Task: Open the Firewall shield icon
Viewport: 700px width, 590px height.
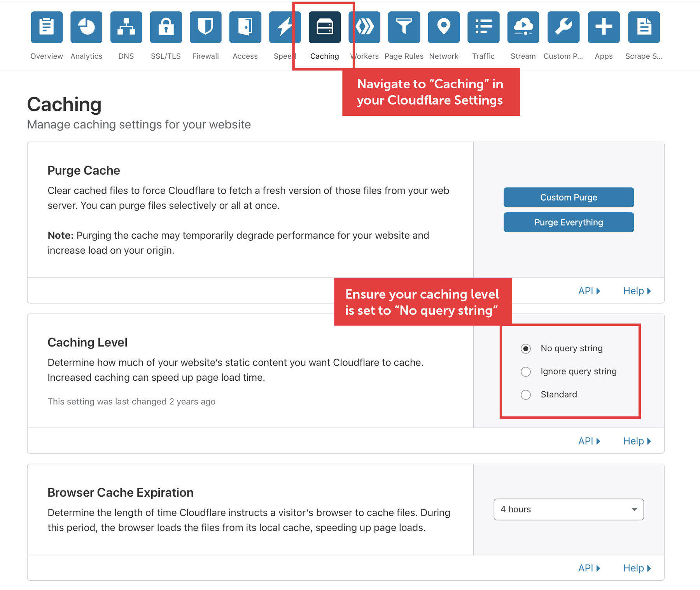Action: click(x=205, y=27)
